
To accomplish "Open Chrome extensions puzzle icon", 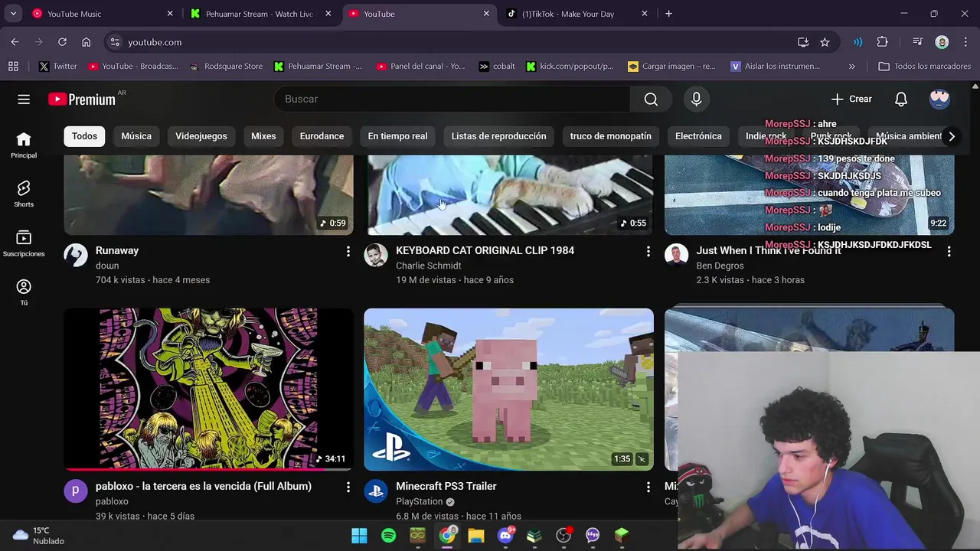I will [x=882, y=42].
